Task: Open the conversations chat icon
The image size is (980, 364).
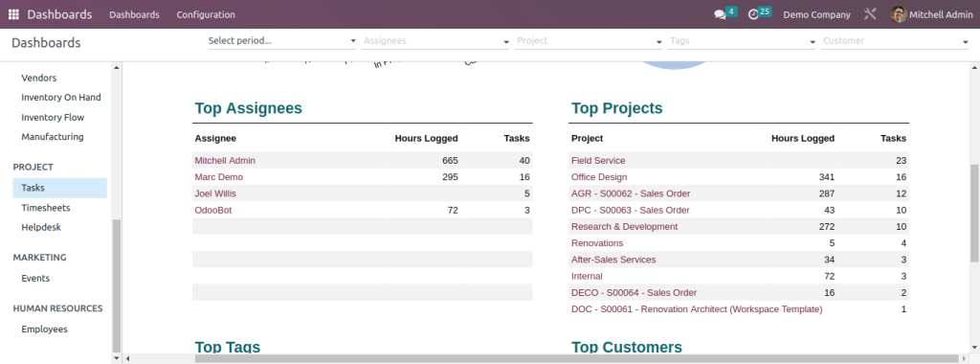Action: pyautogui.click(x=720, y=14)
